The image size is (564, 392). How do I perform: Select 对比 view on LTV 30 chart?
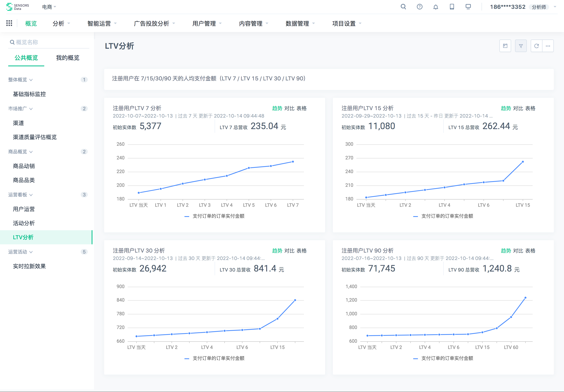pyautogui.click(x=289, y=251)
